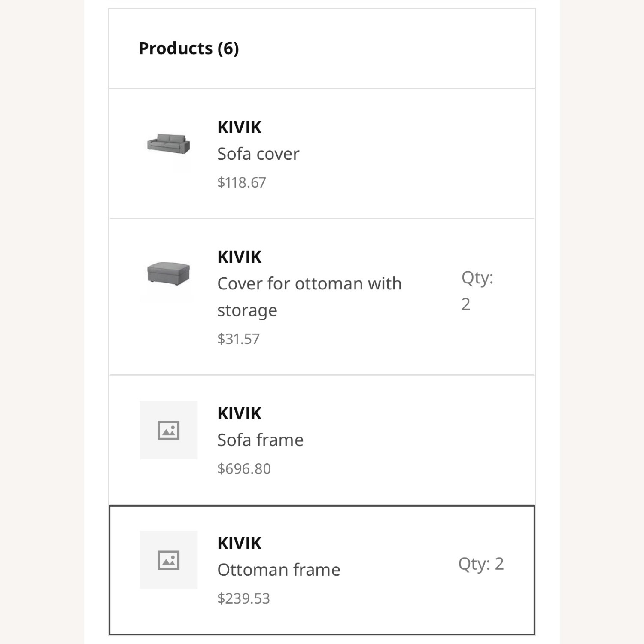
Task: Open the KIVIK Sofa cover product
Action: [x=258, y=153]
